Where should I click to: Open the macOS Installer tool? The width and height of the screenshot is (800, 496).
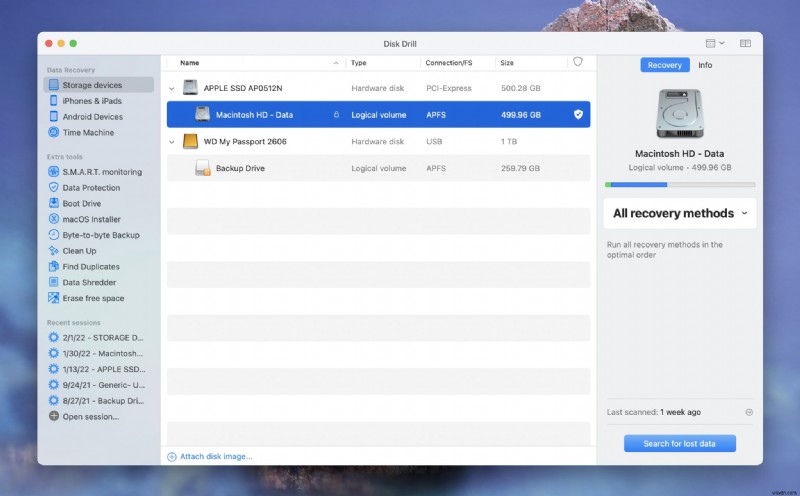tap(91, 219)
